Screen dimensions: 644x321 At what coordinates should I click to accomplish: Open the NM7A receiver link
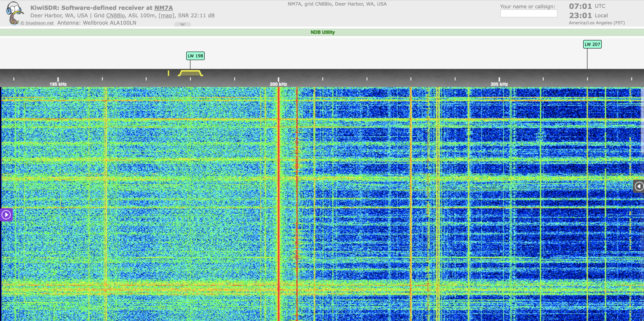pyautogui.click(x=164, y=8)
